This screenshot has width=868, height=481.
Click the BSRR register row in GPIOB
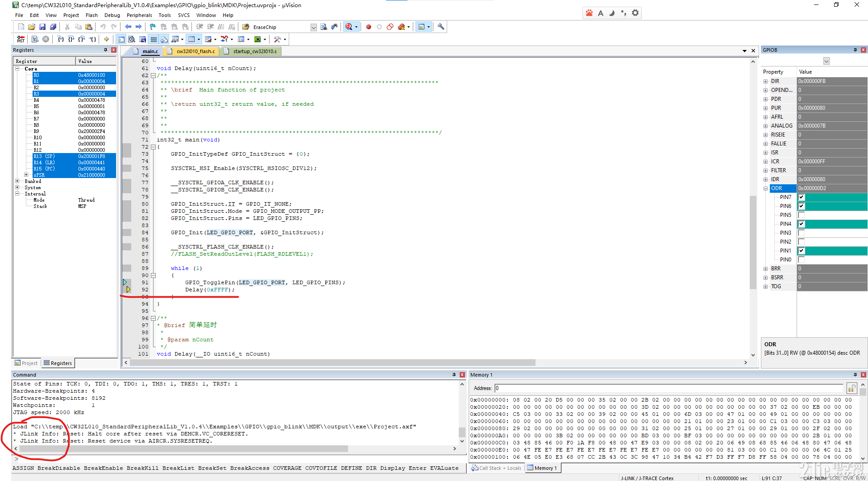[814, 278]
